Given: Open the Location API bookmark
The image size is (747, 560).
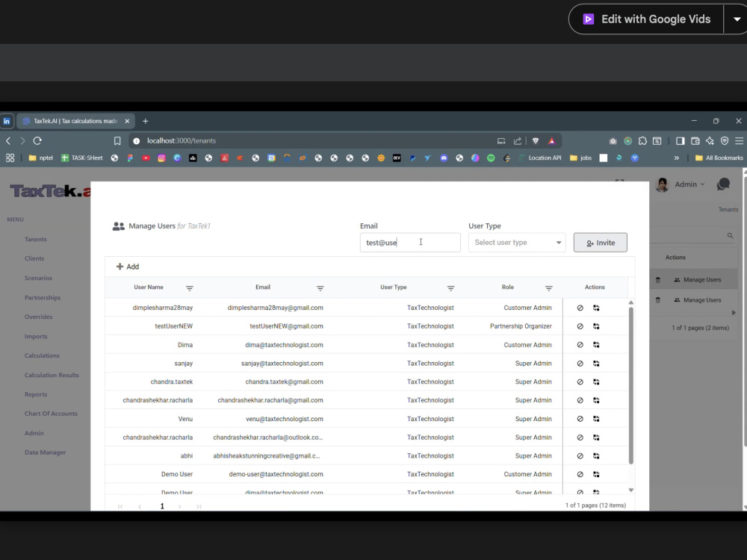Looking at the screenshot, I should point(540,158).
